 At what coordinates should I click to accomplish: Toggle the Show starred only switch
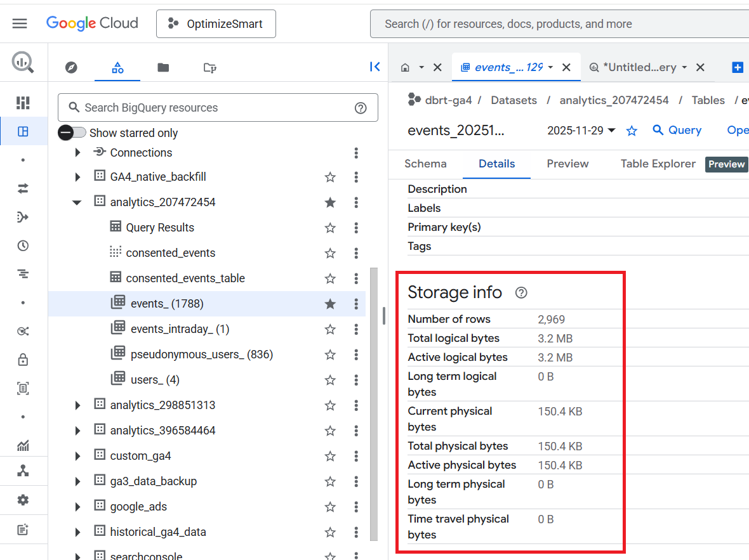(x=72, y=133)
